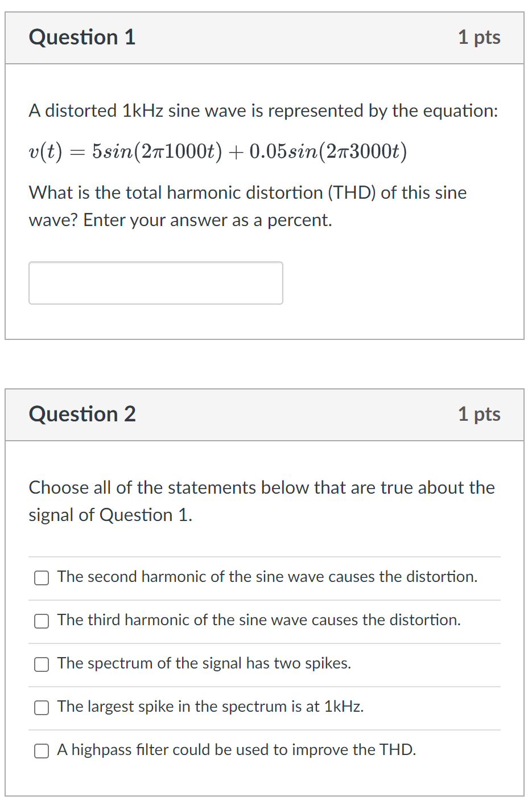Click the two spikes statement row
This screenshot has width=532, height=800.
pyautogui.click(x=204, y=663)
